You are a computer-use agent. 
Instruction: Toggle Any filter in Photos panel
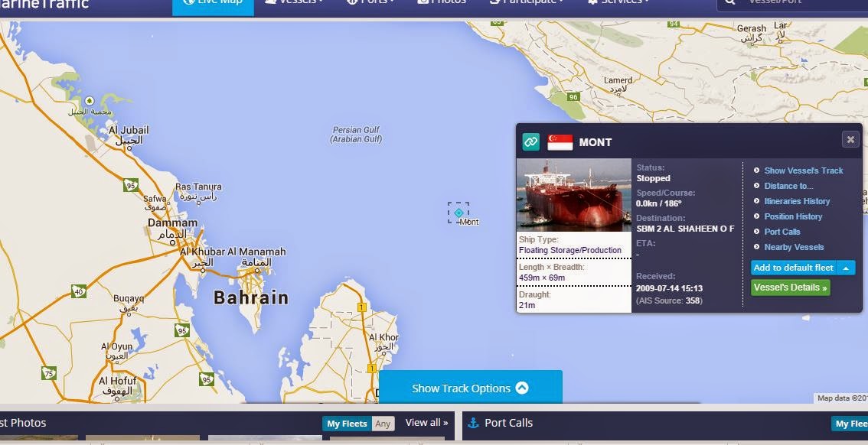pyautogui.click(x=383, y=424)
